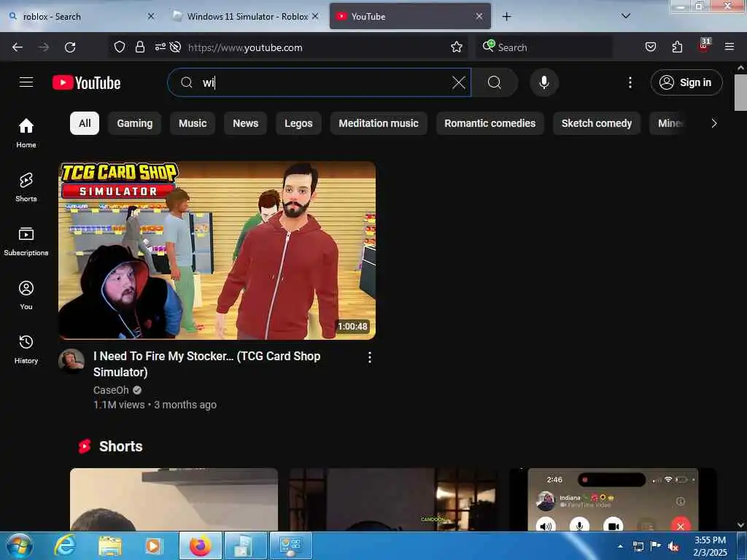Open Save to Pocket button
Image resolution: width=747 pixels, height=560 pixels.
(x=650, y=47)
